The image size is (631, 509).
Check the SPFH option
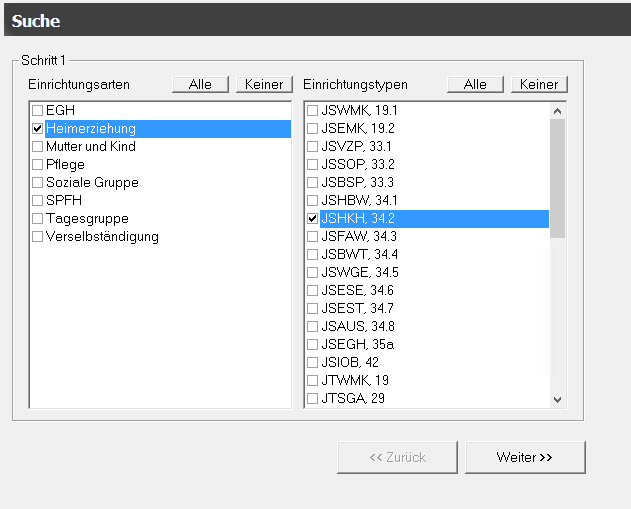(x=37, y=201)
